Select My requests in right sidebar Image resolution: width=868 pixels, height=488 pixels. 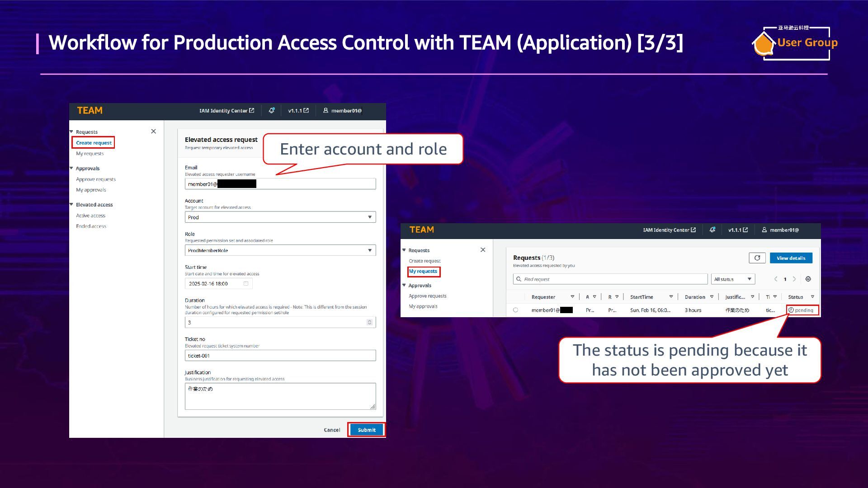click(x=423, y=272)
